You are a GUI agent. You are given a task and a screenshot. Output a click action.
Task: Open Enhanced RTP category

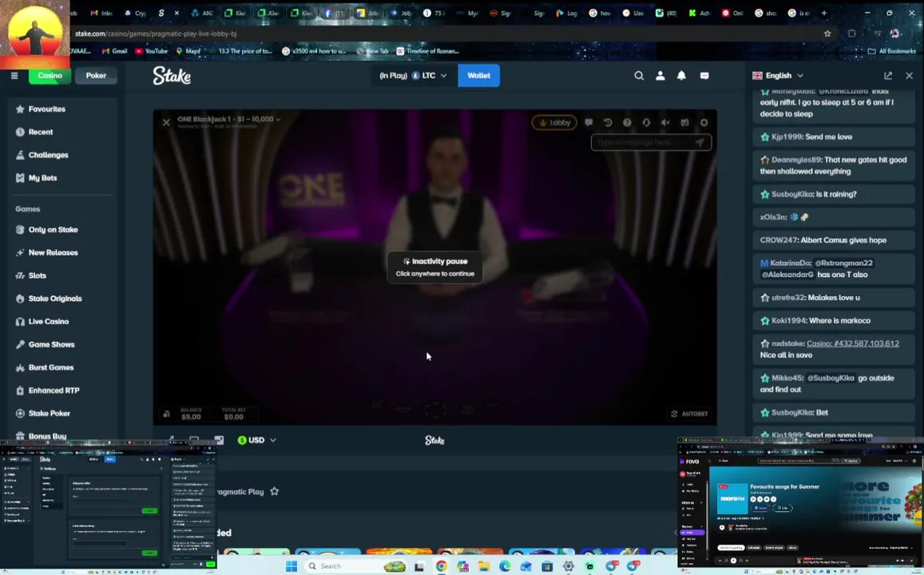(x=61, y=391)
